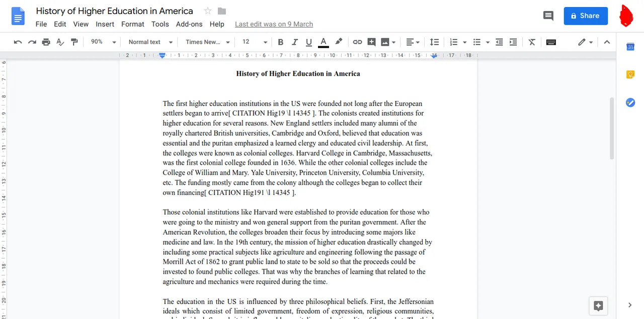Open the Insert menu
Screen dimensions: 644x319
click(x=105, y=24)
